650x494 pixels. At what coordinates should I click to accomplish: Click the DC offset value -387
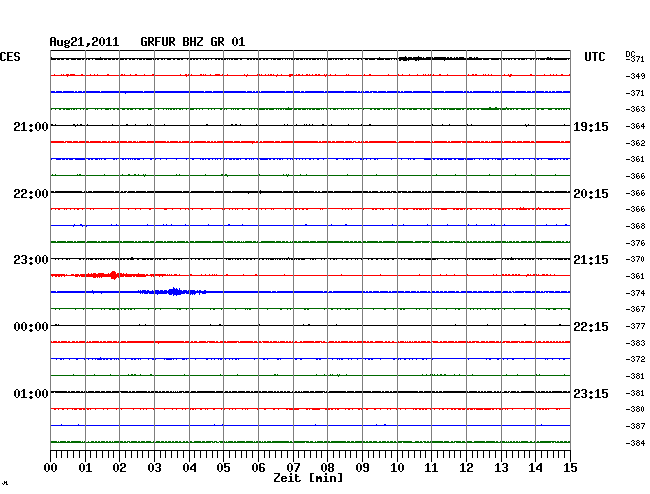point(635,426)
